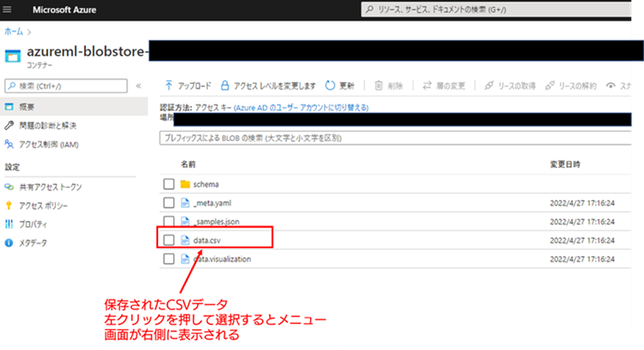
Task: Click the metadata info icon
Action: 9,243
